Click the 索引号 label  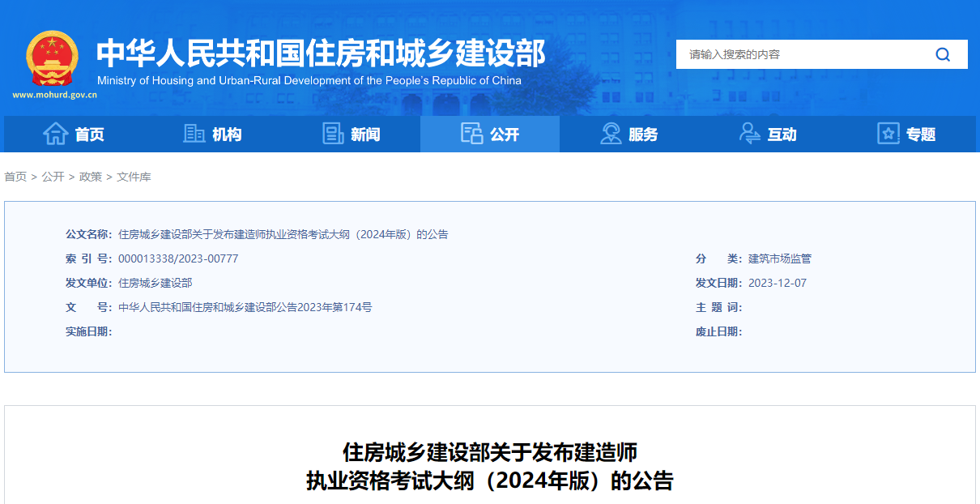[x=89, y=259]
